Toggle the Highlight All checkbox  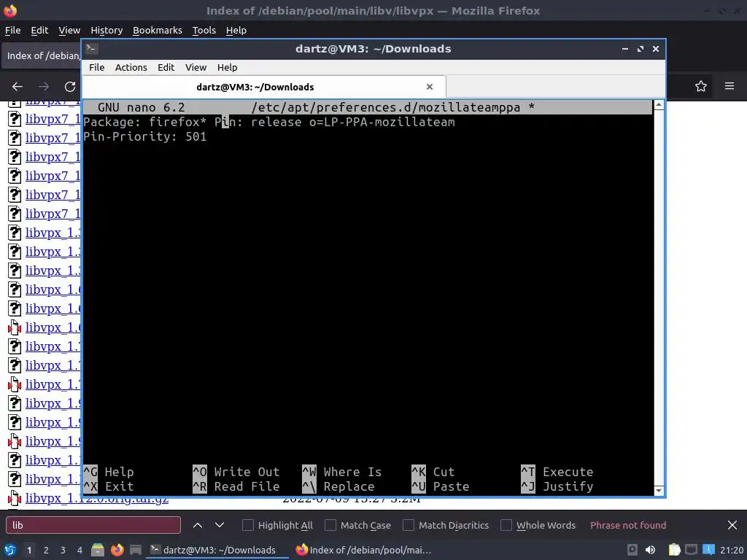pos(248,525)
